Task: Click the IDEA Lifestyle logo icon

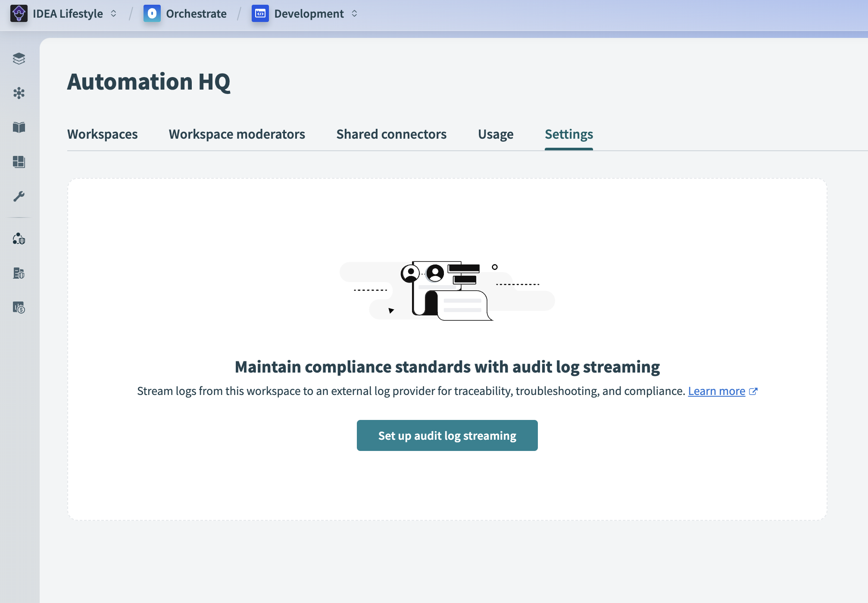Action: pos(19,14)
